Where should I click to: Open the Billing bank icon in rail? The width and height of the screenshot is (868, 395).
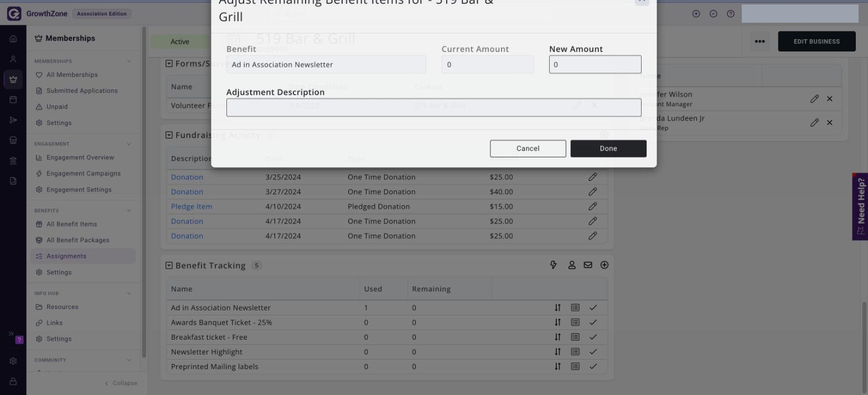13,160
